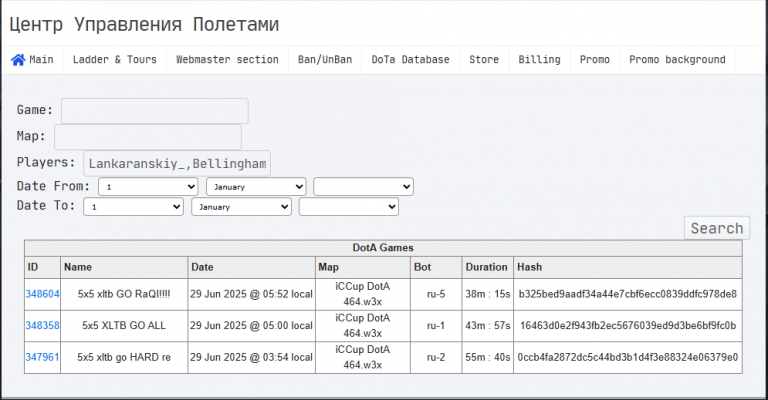The width and height of the screenshot is (768, 400).
Task: Click the 'Центр Управления Полетами' heading
Action: 144,24
